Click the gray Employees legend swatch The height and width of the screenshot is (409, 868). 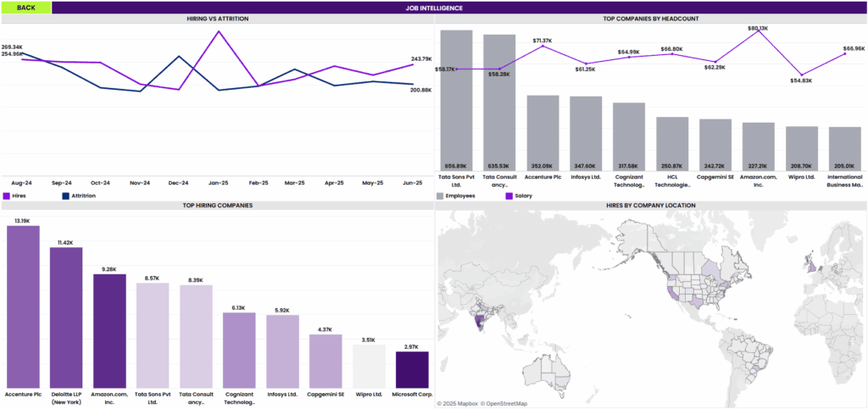pos(440,196)
